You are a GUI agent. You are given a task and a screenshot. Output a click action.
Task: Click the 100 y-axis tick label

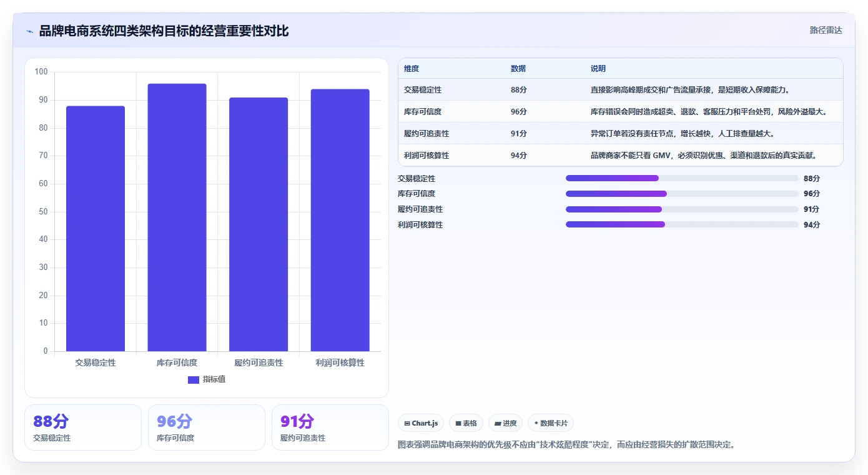(41, 72)
